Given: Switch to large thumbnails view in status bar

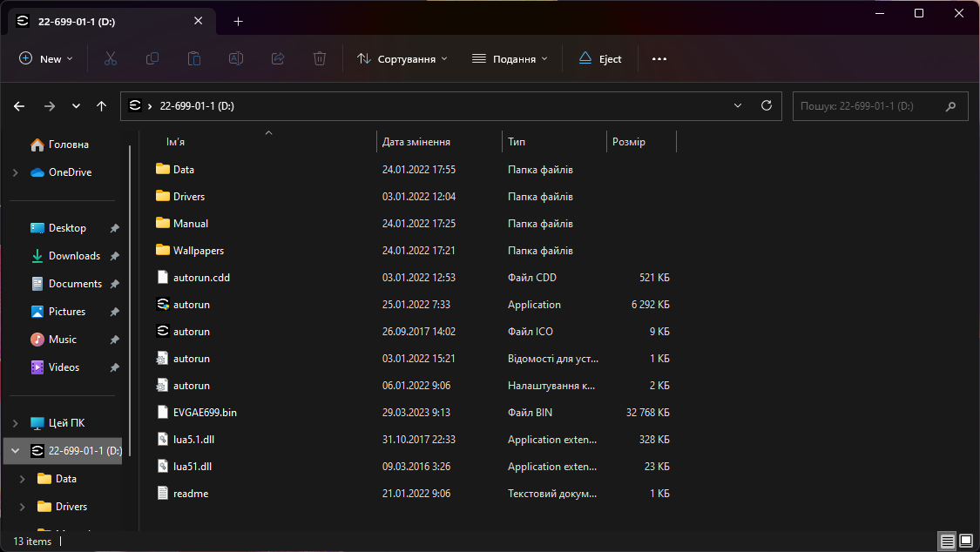Looking at the screenshot, I should tap(965, 541).
